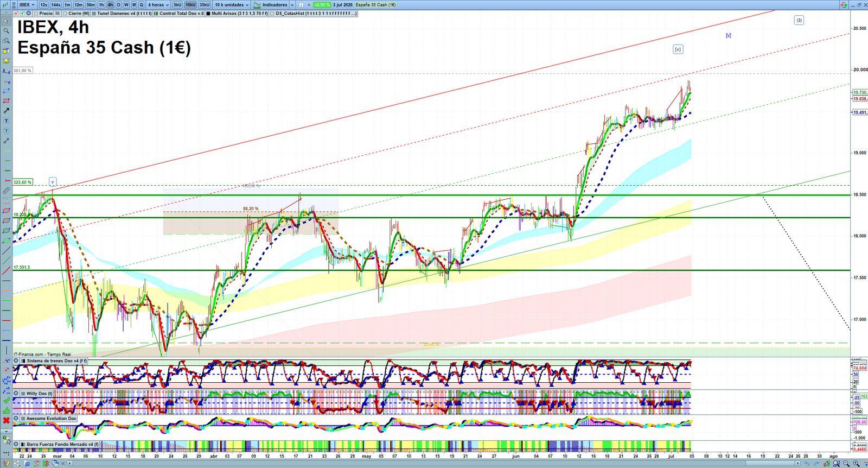Close the Awesome Evolution Doc panel
The image size is (868, 468).
tap(16, 419)
